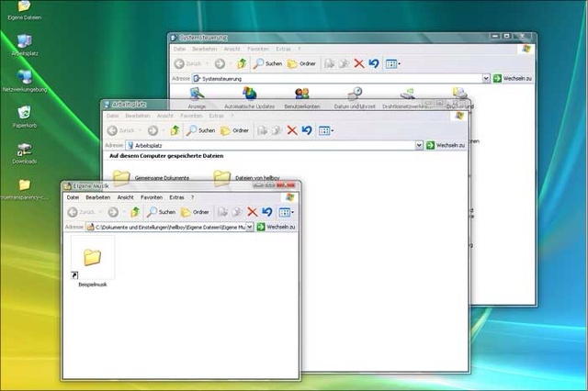Open Favoriten menu in Arbeitsplatz window
588x391 pixels.
[191, 116]
